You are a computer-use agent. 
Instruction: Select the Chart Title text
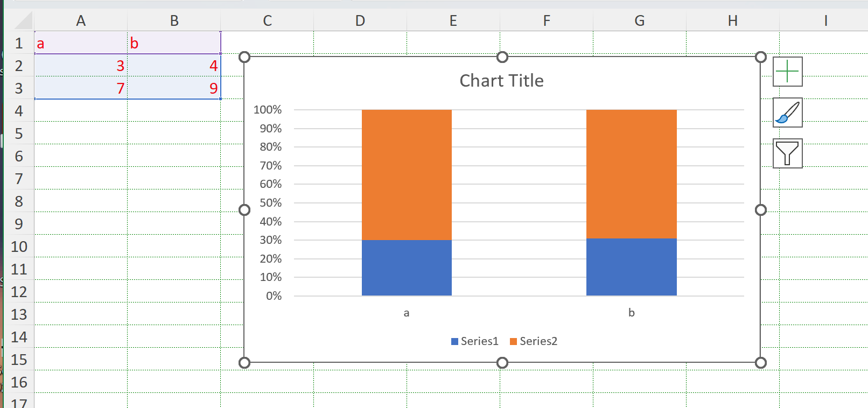(501, 81)
